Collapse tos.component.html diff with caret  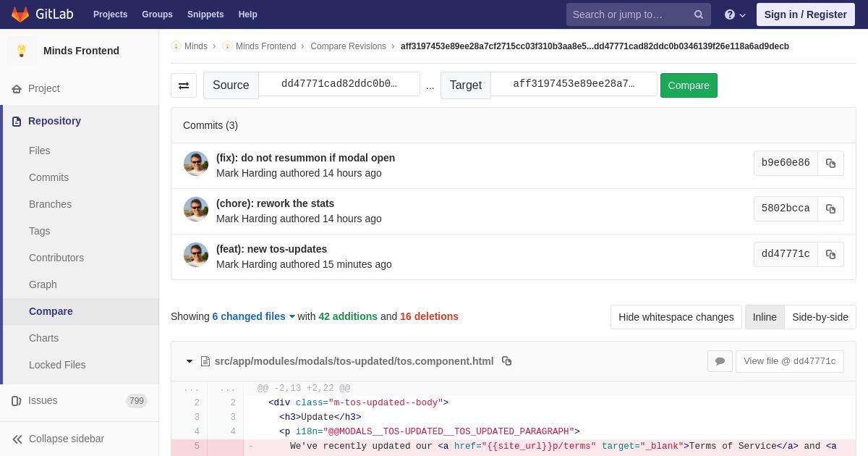[190, 361]
